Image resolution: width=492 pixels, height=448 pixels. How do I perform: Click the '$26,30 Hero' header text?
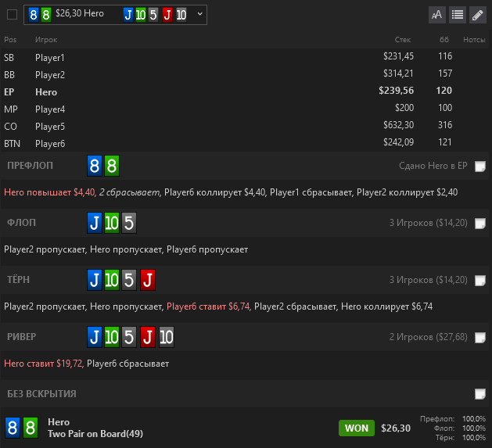79,13
